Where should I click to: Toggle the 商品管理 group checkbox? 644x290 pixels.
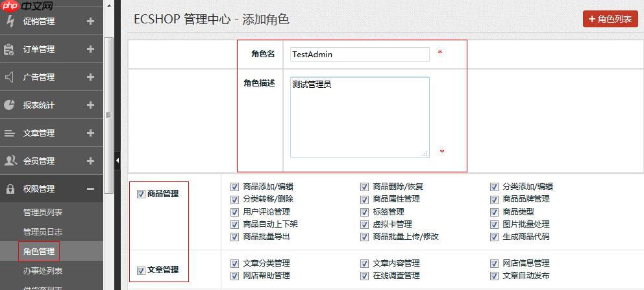point(141,194)
